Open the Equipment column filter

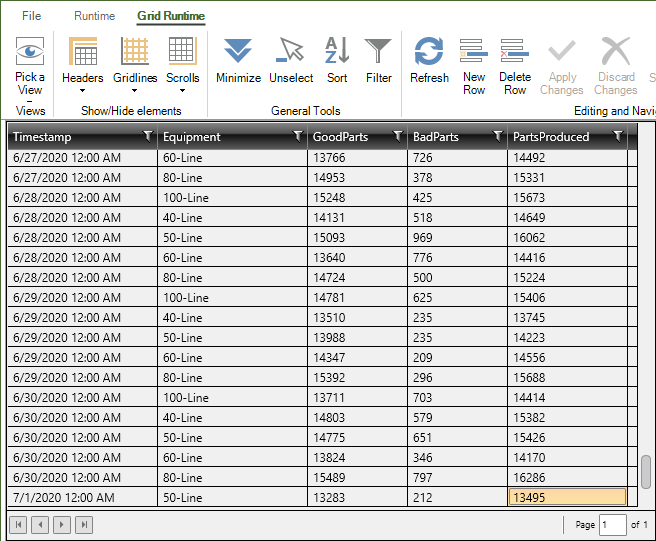point(297,136)
